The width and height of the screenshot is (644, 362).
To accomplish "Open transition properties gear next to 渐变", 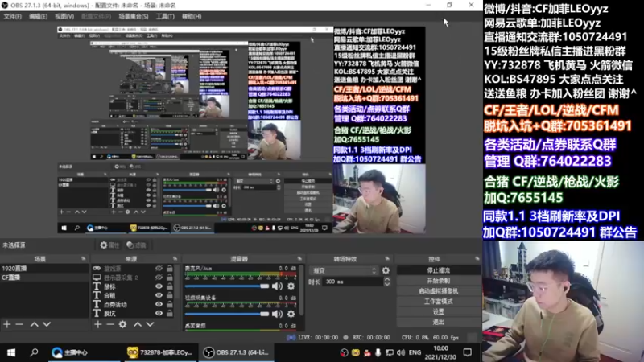I will (386, 270).
